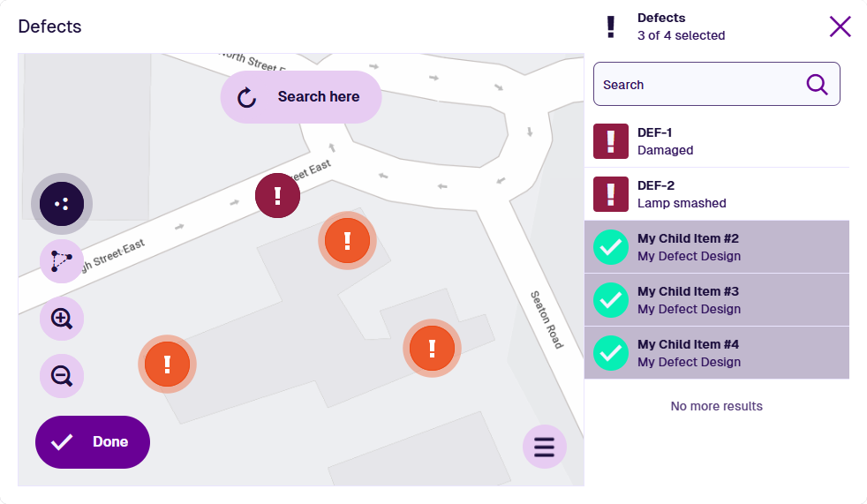Click the bottom-left orange defect marker
Image resolution: width=867 pixels, height=504 pixels.
tap(167, 363)
